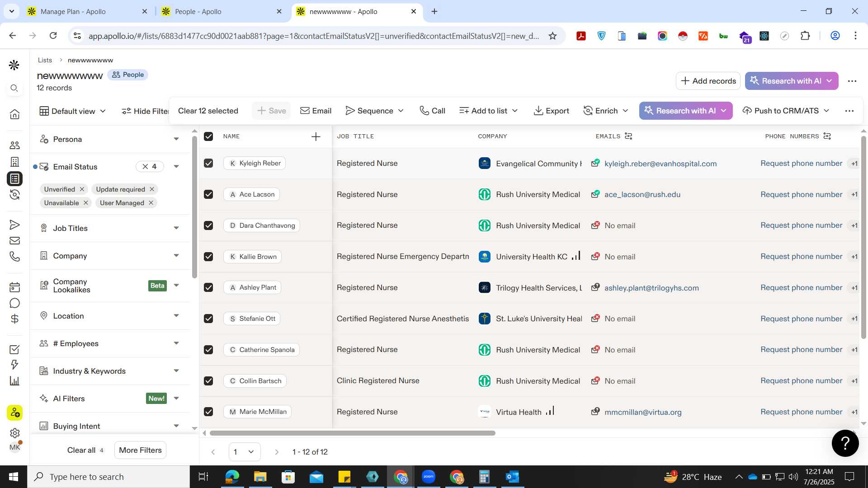The height and width of the screenshot is (488, 868).
Task: Open Apollo home logo in sidebar
Action: [x=14, y=66]
